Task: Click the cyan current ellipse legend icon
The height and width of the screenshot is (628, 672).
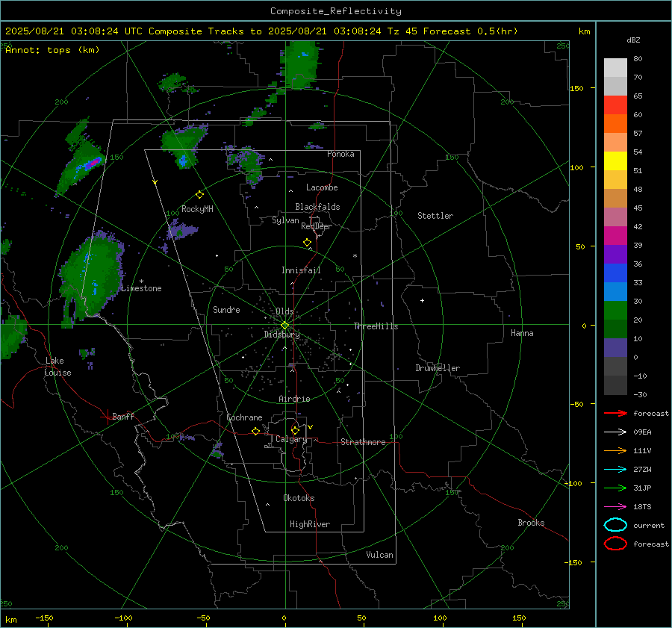Action: [x=615, y=525]
